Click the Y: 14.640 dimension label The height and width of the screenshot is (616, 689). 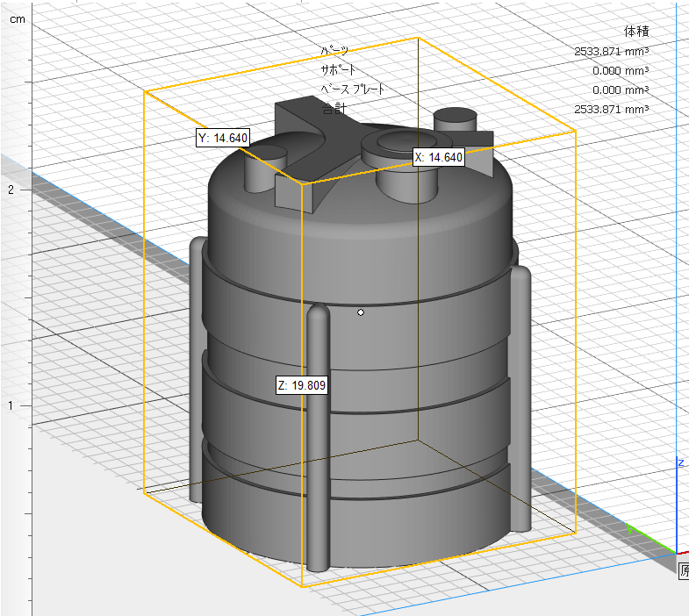223,138
